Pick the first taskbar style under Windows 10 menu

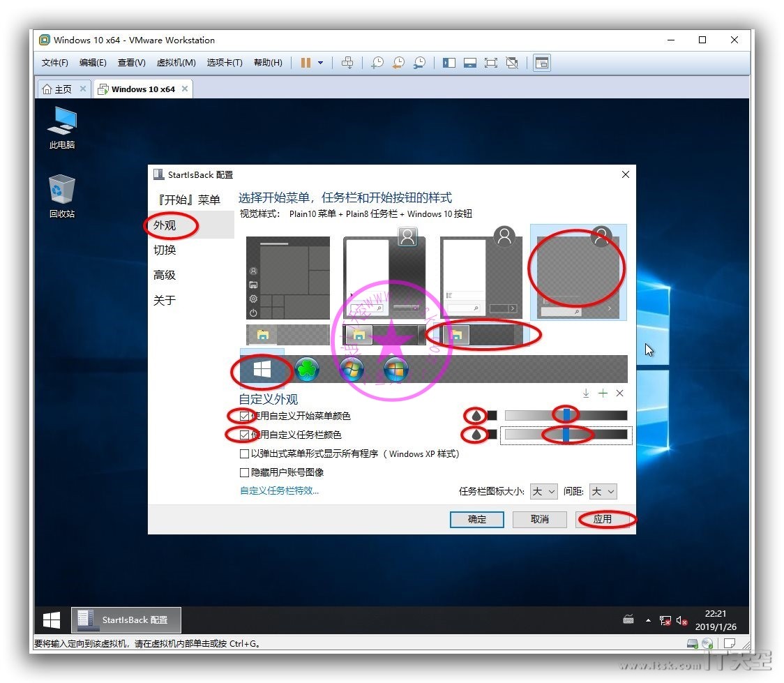point(287,335)
